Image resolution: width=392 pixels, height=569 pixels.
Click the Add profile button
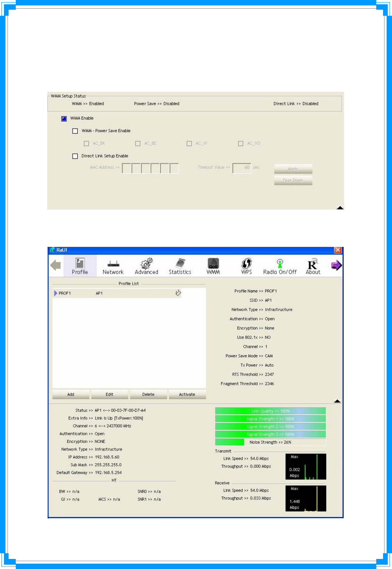pos(71,395)
